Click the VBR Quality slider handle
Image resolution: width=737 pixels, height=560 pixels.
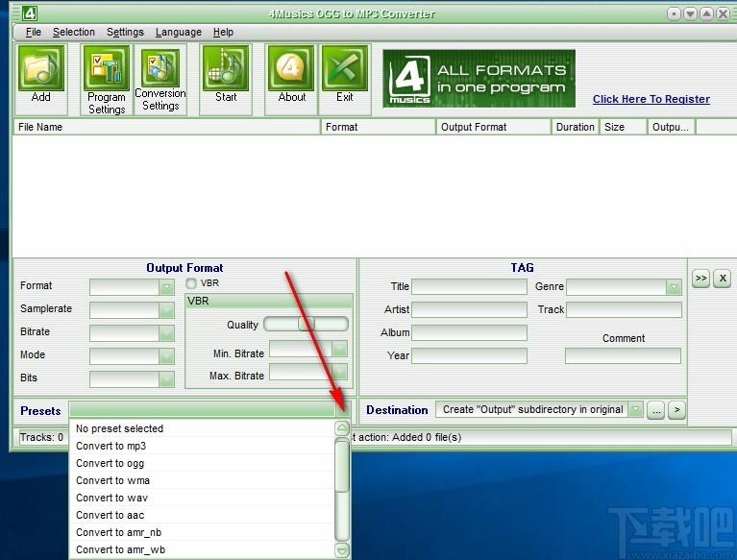click(307, 324)
